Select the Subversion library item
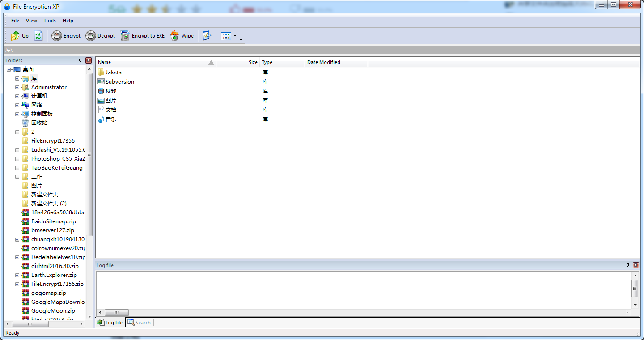644x340 pixels. [x=116, y=81]
